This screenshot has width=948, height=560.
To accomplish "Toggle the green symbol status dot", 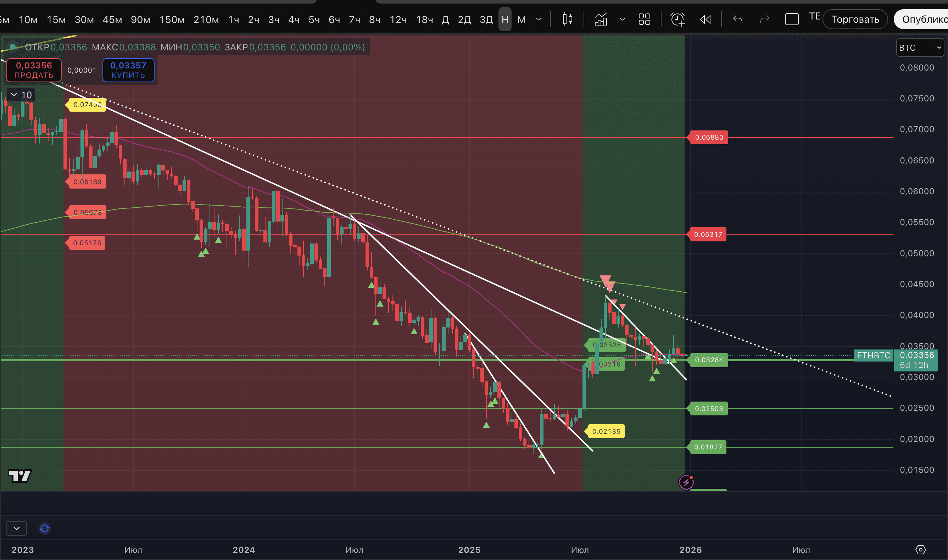I will pyautogui.click(x=12, y=47).
